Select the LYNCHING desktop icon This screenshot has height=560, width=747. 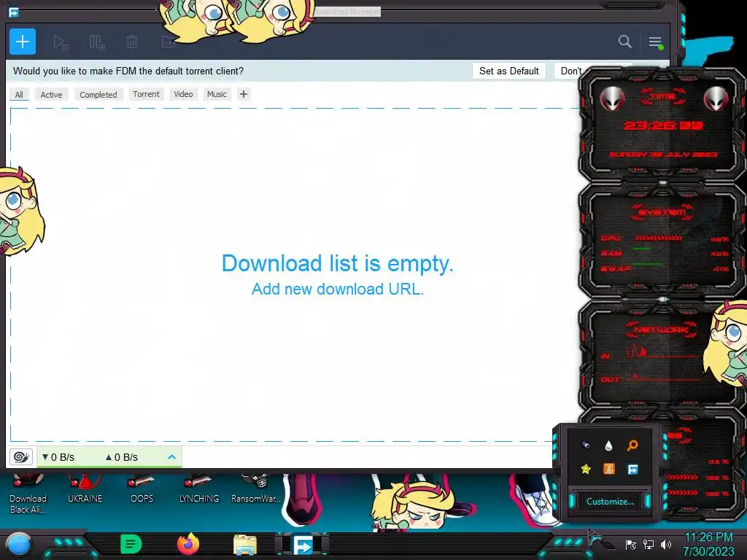198,489
